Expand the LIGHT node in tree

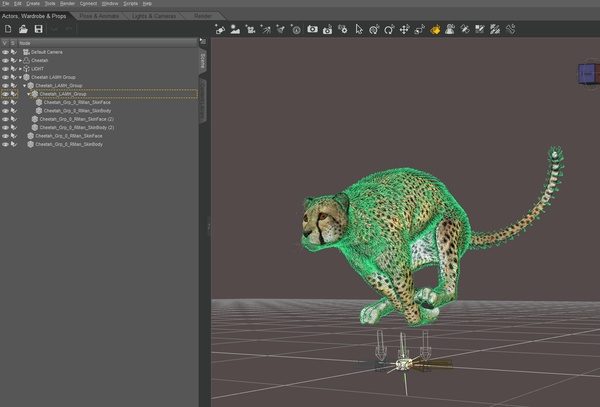coord(20,69)
